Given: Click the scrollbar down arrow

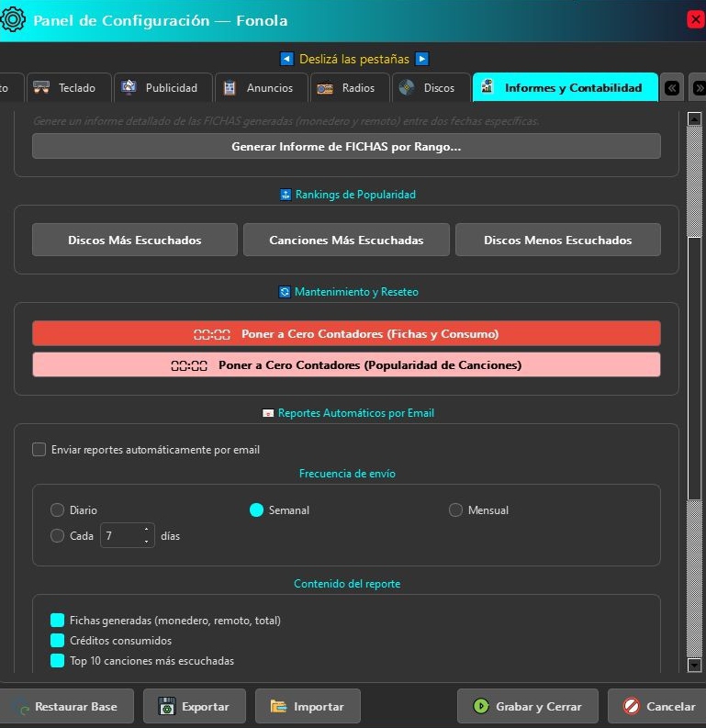Looking at the screenshot, I should 694,665.
